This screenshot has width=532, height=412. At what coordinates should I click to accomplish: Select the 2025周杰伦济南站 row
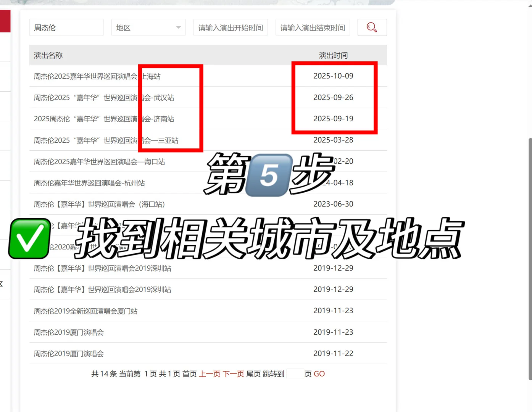point(104,119)
